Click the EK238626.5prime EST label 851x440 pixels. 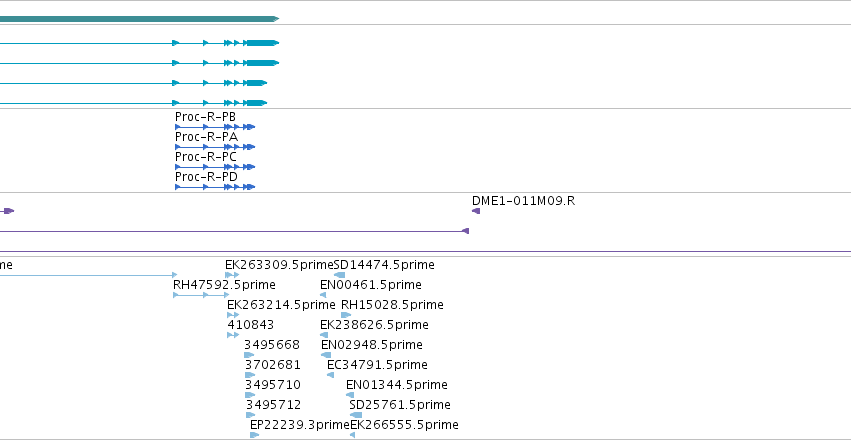coord(374,325)
